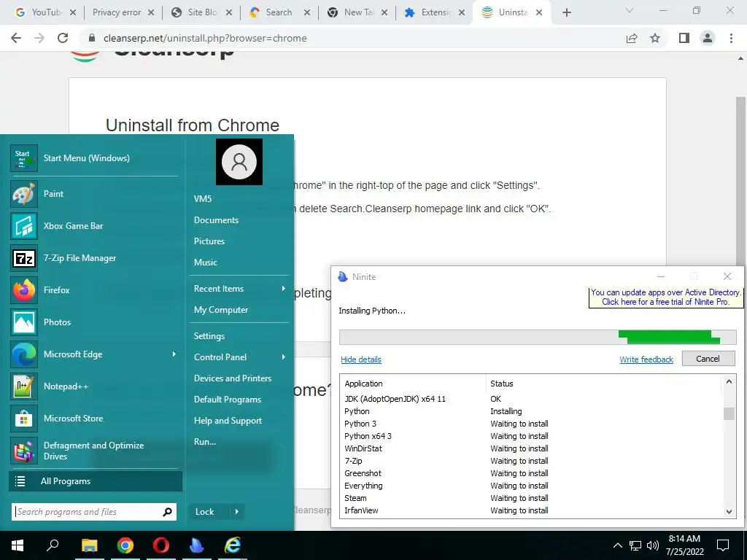
Task: Open the volume control in system tray
Action: [x=653, y=545]
